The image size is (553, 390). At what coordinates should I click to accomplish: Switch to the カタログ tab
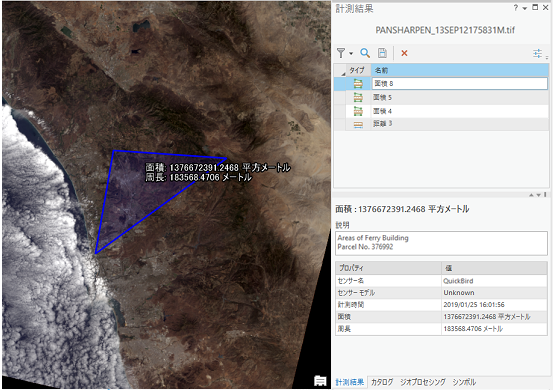point(382,382)
